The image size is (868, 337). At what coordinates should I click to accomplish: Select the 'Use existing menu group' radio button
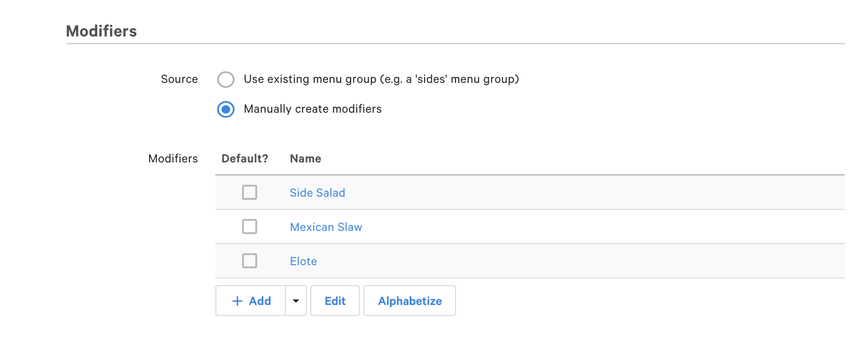pos(226,80)
